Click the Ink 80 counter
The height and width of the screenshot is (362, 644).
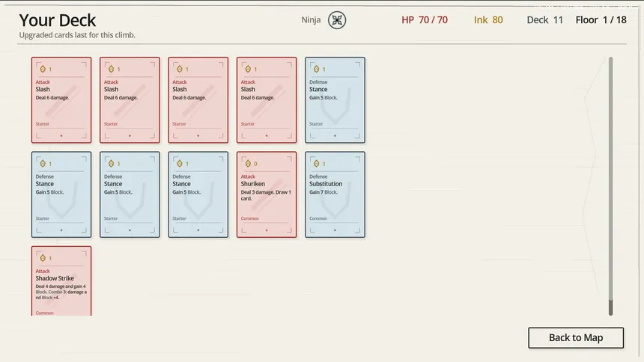488,19
